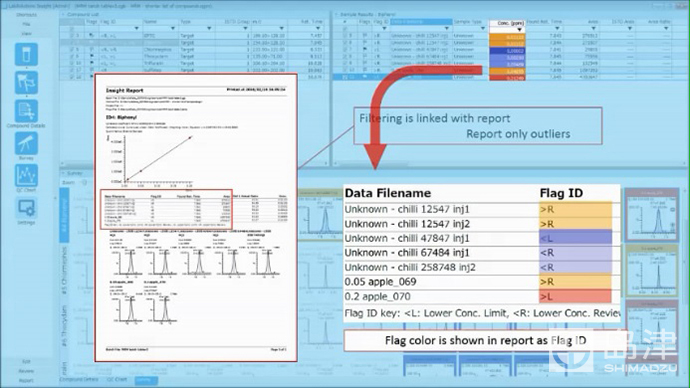This screenshot has width=690, height=388.
Task: Click Sample Results horizontal scrollbar
Action: point(509,164)
